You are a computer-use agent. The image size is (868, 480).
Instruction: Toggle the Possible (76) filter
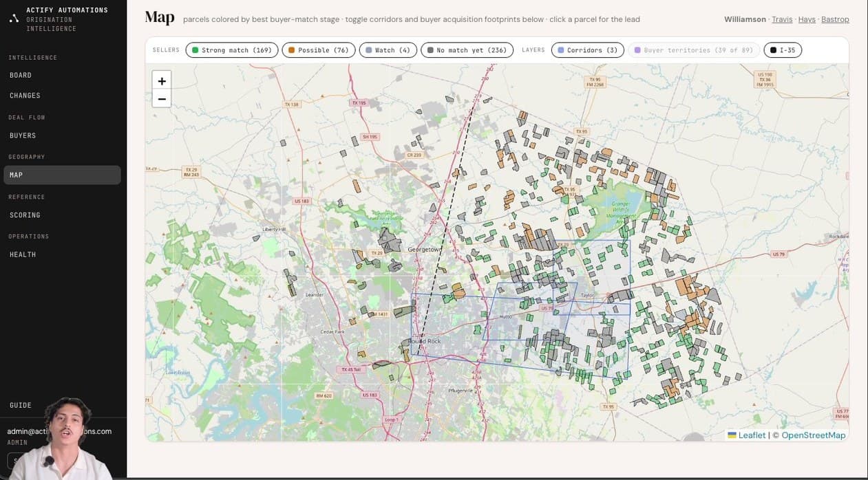pyautogui.click(x=319, y=50)
